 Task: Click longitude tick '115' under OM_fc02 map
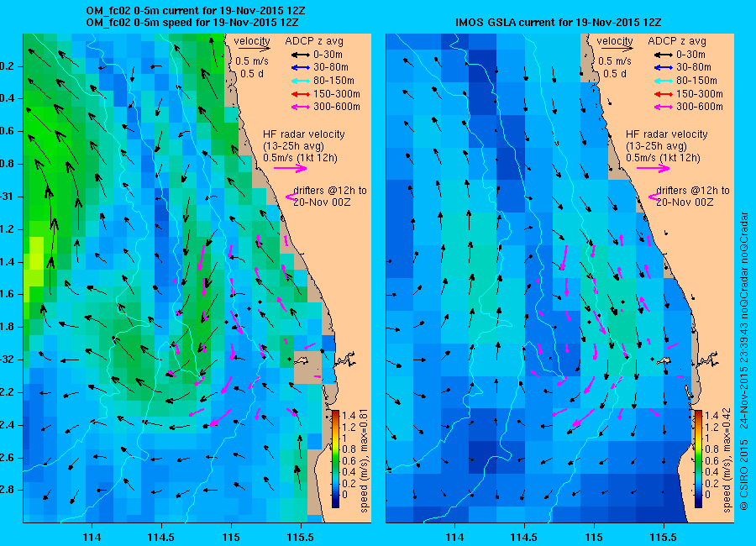click(x=231, y=538)
